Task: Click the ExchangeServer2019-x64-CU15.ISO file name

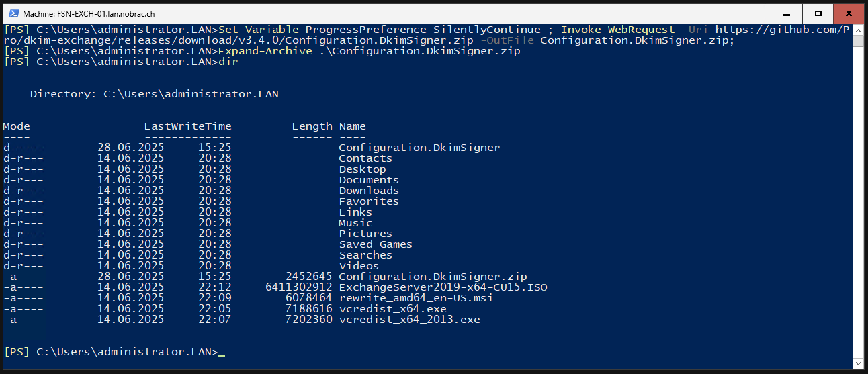Action: [x=443, y=287]
